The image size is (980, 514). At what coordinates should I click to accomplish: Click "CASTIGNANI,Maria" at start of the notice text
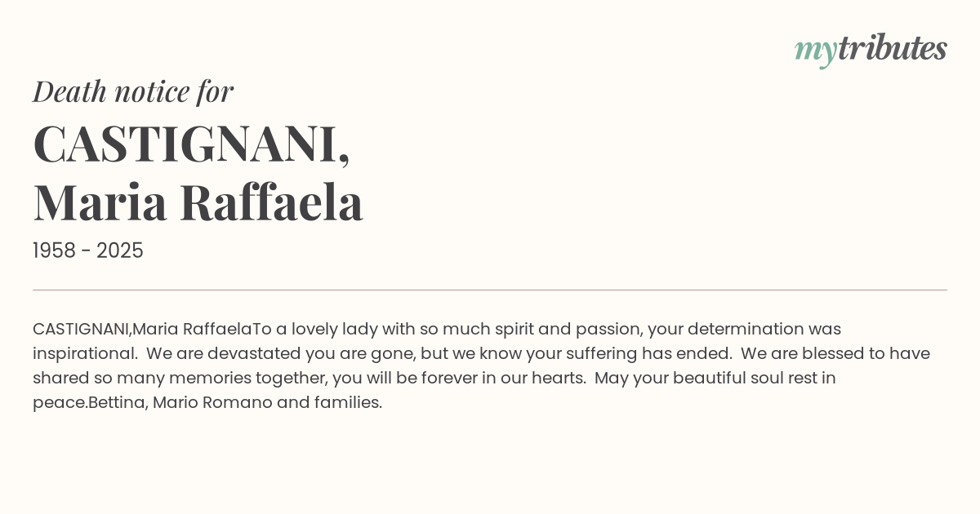106,329
